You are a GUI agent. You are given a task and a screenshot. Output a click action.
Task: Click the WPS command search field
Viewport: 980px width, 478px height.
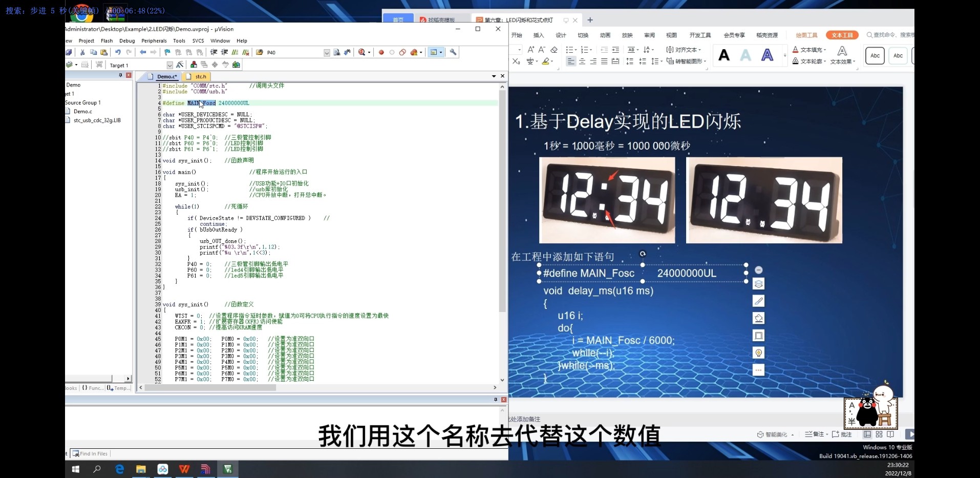pos(891,35)
